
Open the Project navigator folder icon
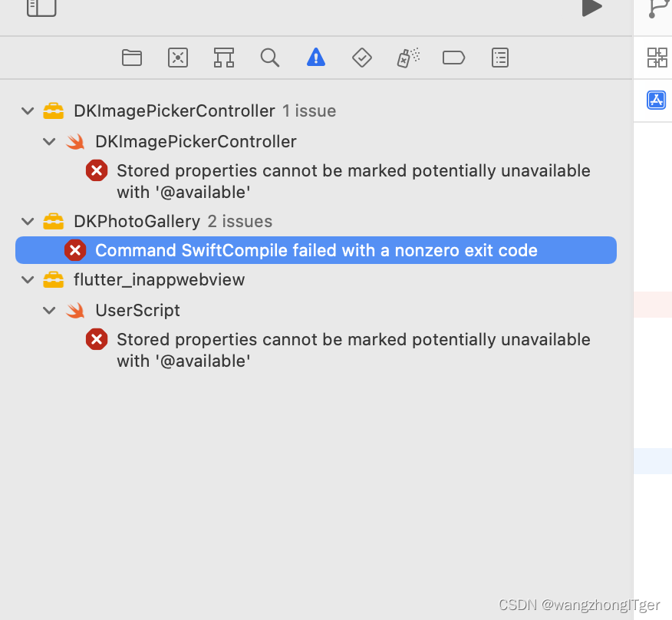pos(131,58)
